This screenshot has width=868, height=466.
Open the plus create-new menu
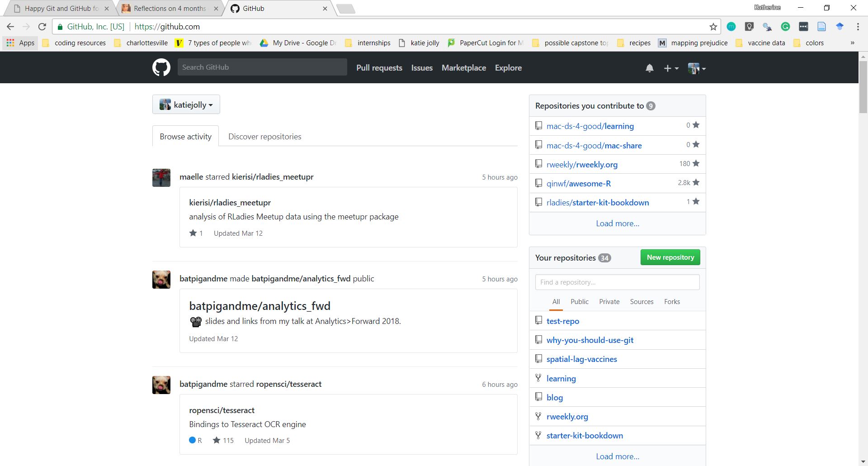tap(671, 68)
